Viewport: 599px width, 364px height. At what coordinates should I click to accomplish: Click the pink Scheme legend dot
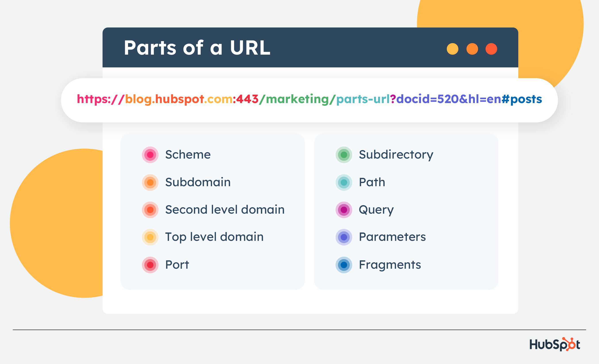click(150, 155)
